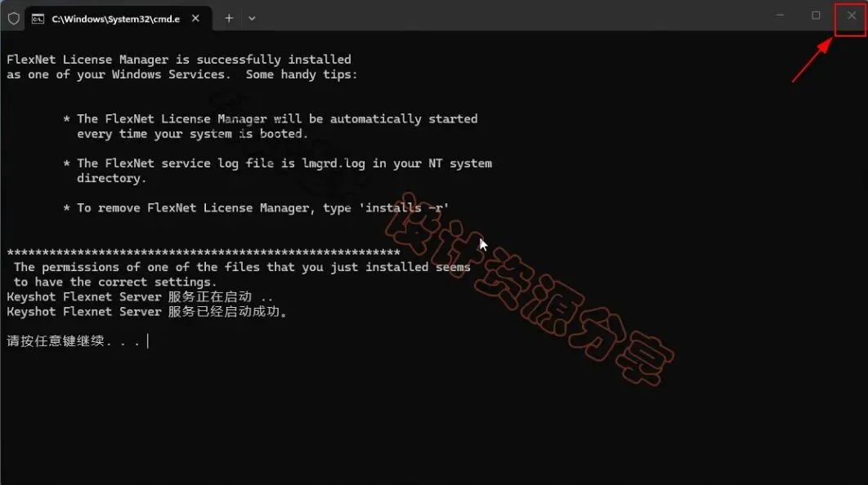Select the C:\Windows\System32\cmd.exe tab
The width and height of the screenshot is (868, 485).
pos(116,19)
